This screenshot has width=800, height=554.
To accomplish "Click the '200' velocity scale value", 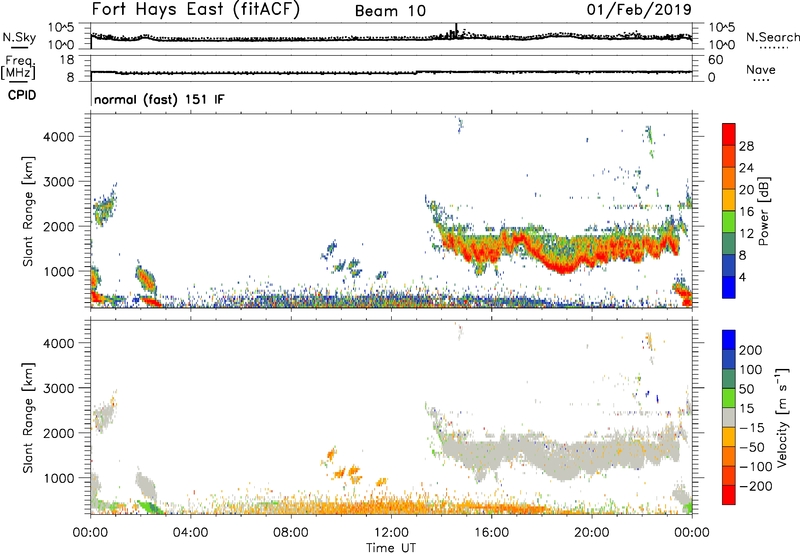I will (x=751, y=350).
